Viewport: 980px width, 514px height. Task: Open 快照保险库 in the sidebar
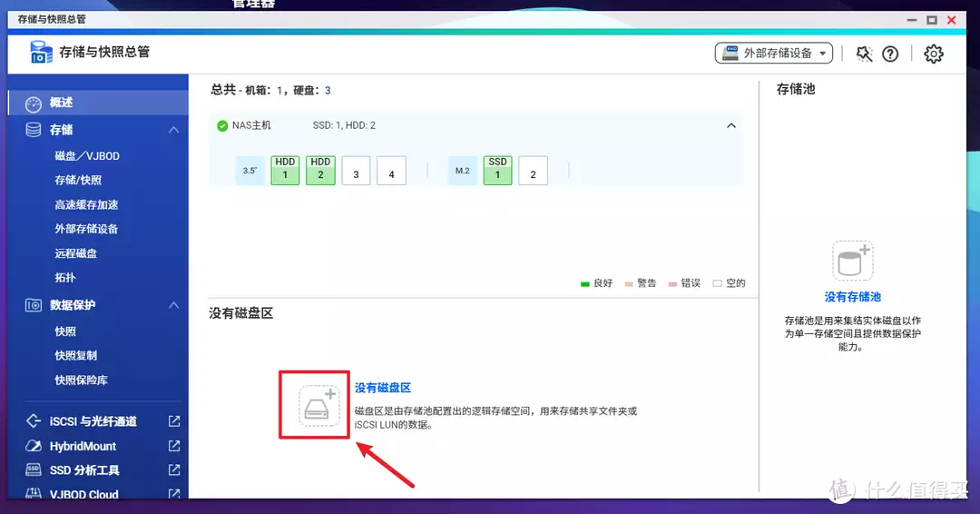pos(82,381)
